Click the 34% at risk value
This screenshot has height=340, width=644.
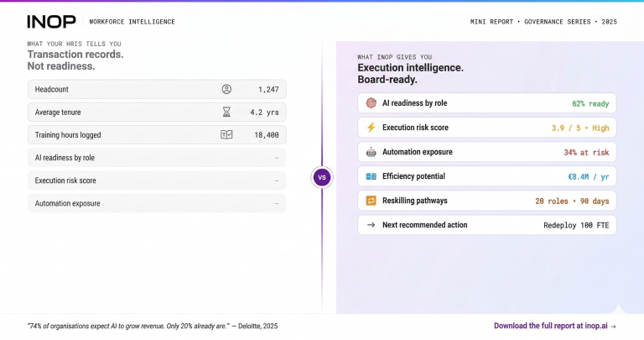pyautogui.click(x=586, y=152)
